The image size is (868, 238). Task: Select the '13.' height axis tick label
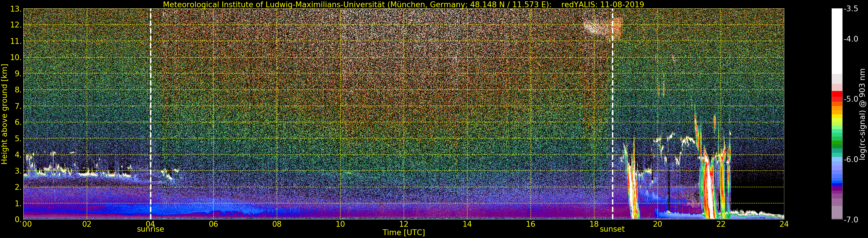pos(16,9)
